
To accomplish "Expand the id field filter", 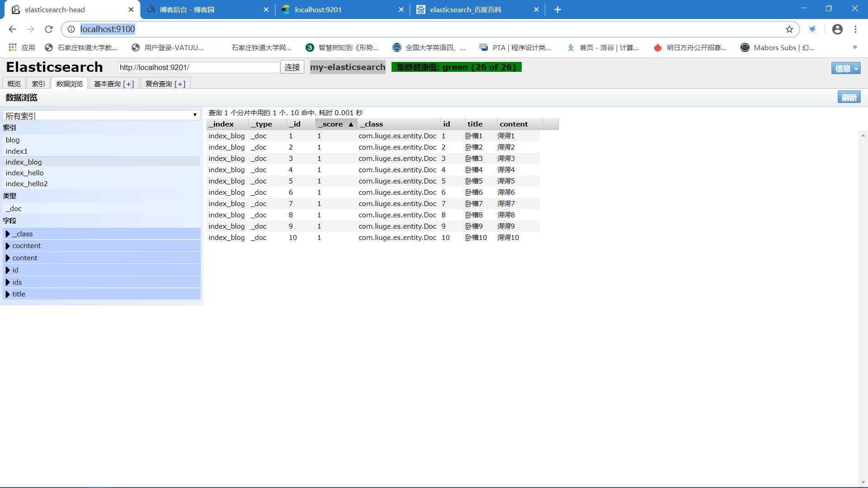I will (x=102, y=270).
